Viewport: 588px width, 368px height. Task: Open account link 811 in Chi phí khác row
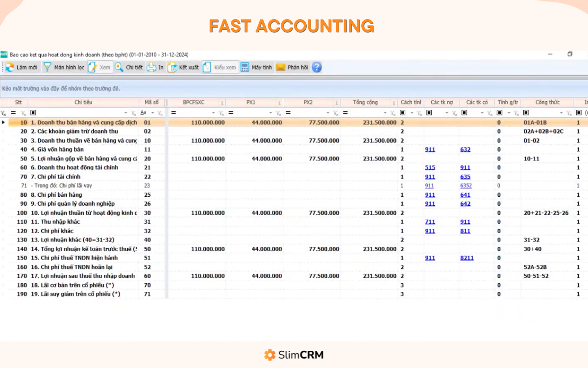point(465,231)
